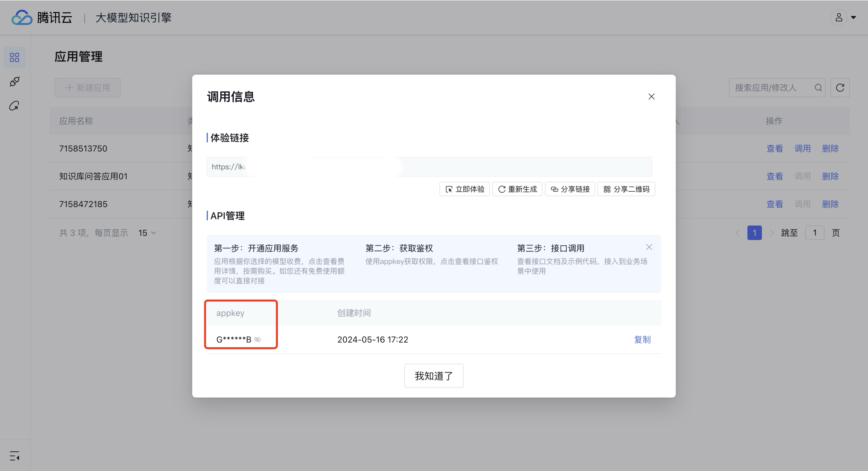Viewport: 868px width, 471px height.
Task: Click 删除 for app 7158513750
Action: tap(830, 149)
